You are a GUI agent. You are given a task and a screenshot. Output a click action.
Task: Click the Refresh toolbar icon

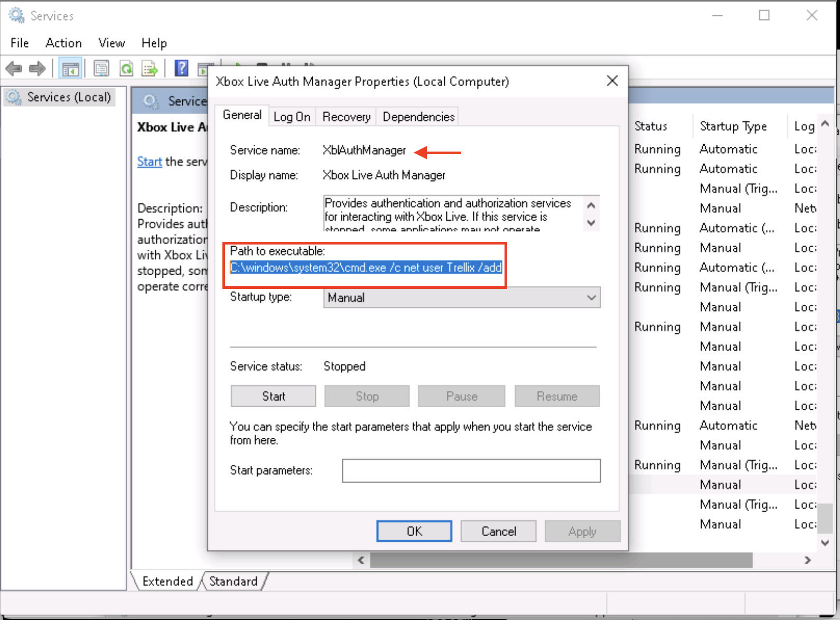(x=126, y=68)
